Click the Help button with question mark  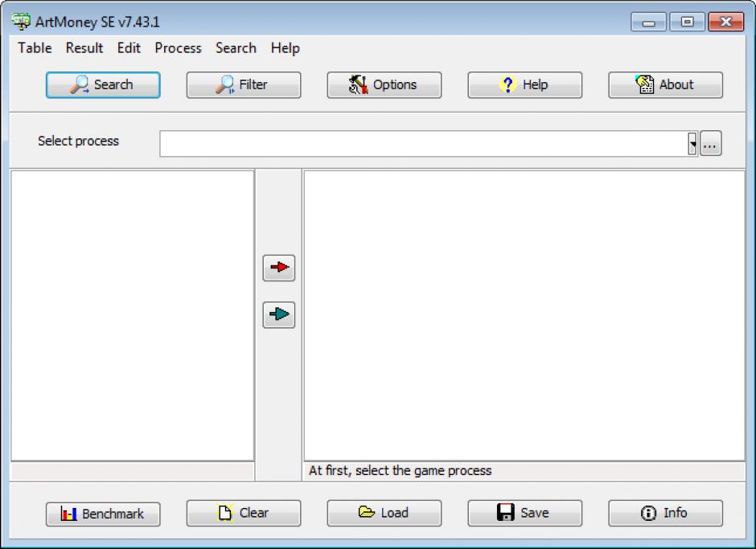tap(524, 85)
